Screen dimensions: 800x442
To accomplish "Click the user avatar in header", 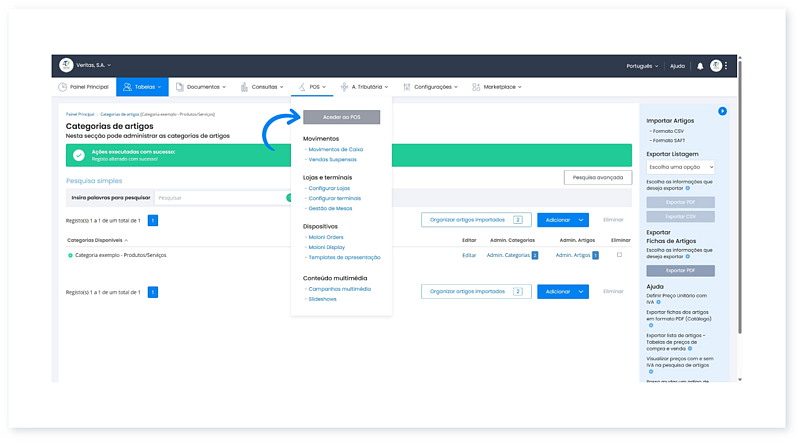I will coord(715,66).
